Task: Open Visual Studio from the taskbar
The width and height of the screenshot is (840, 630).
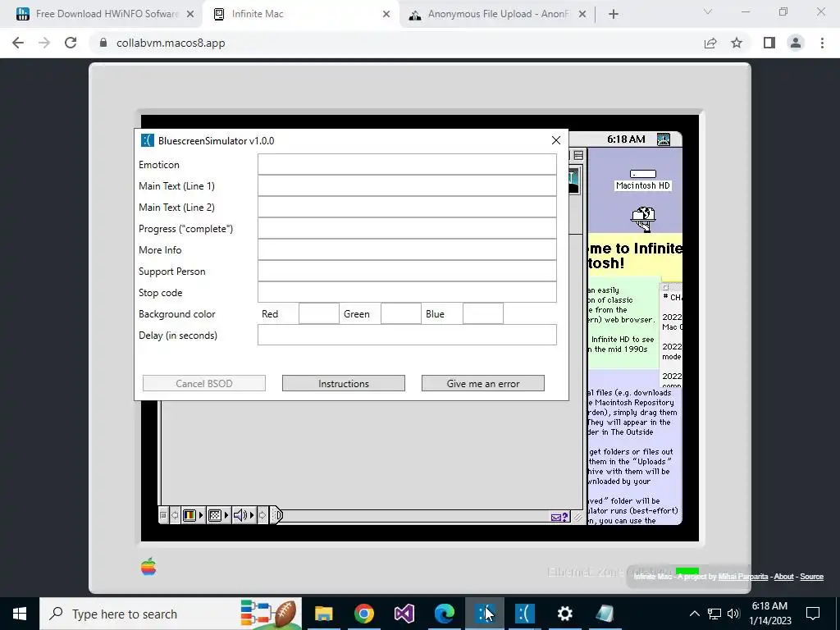Action: point(404,614)
